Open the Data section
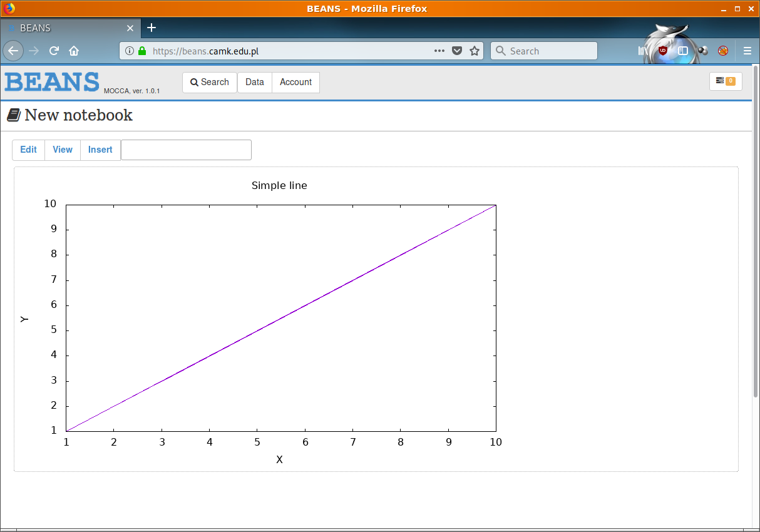Viewport: 760px width, 532px height. click(254, 82)
